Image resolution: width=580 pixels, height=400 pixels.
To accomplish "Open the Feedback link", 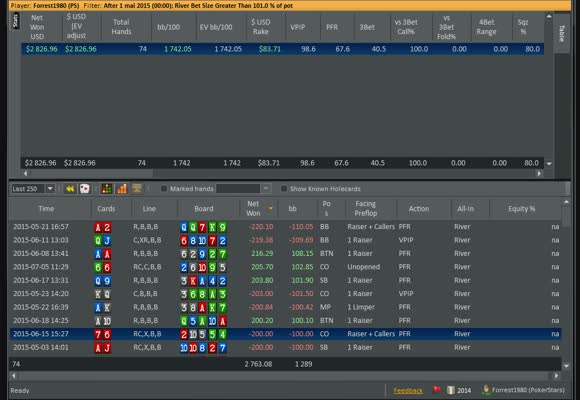I will (x=408, y=390).
